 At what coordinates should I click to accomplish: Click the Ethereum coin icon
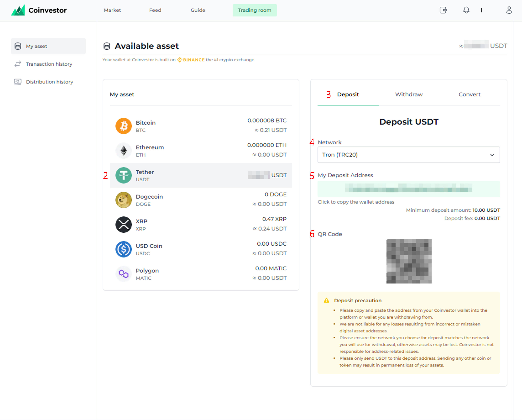click(x=123, y=151)
